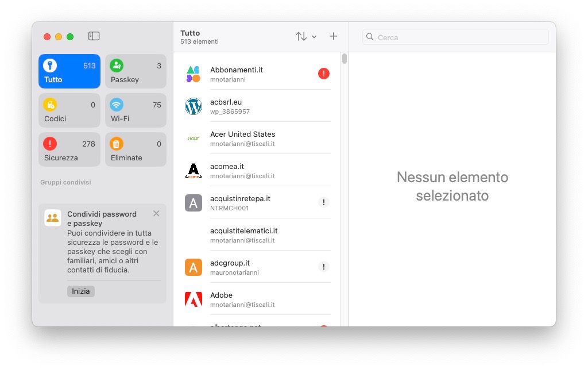Click the magnifying glass search icon

tap(370, 37)
